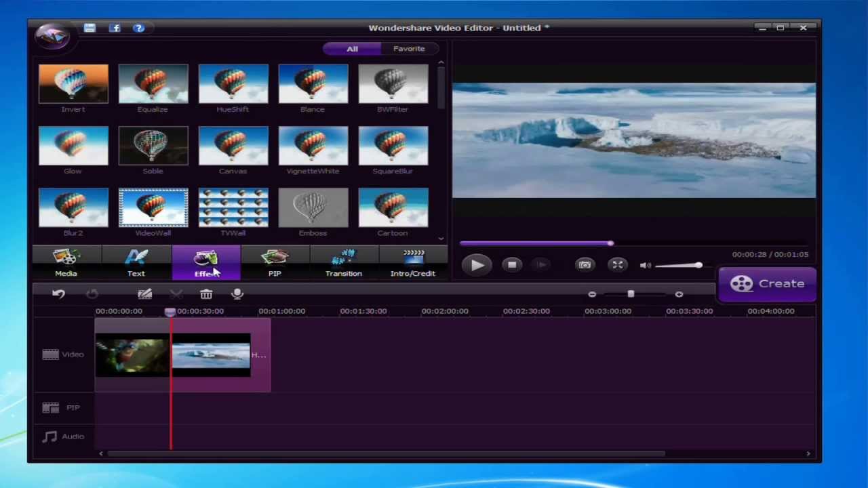868x488 pixels.
Task: Select the Cartoon effect thumbnail
Action: [x=393, y=208]
